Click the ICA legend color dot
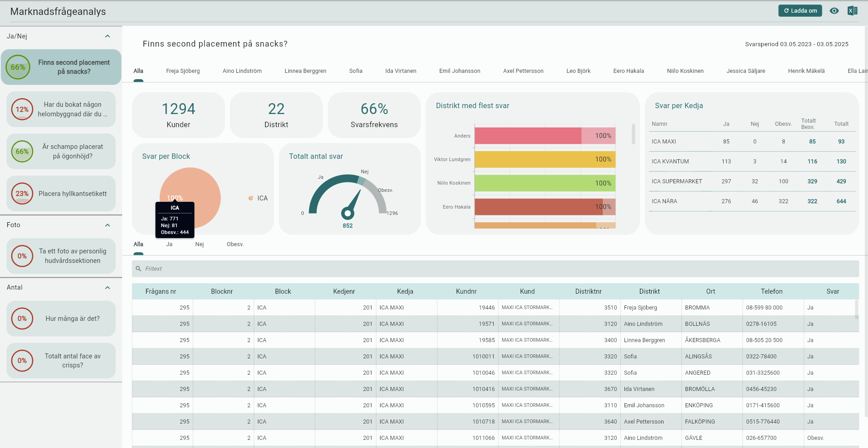The width and height of the screenshot is (868, 448). coord(251,198)
